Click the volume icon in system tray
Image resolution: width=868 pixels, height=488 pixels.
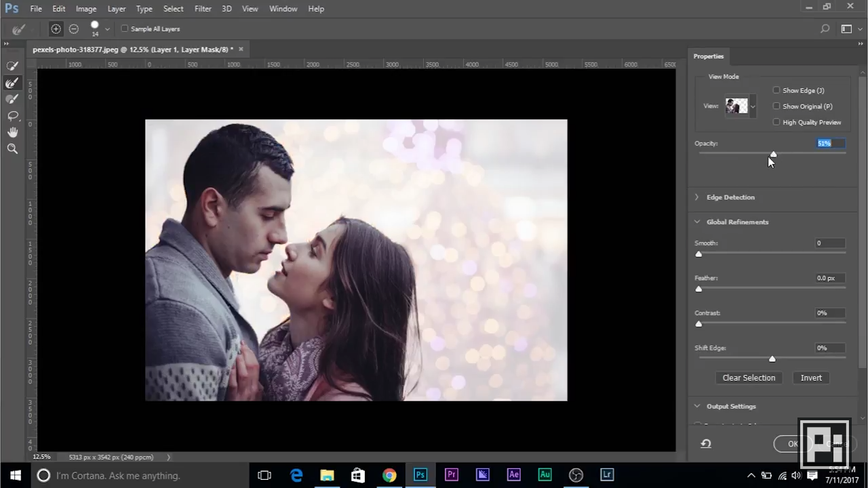(x=797, y=476)
